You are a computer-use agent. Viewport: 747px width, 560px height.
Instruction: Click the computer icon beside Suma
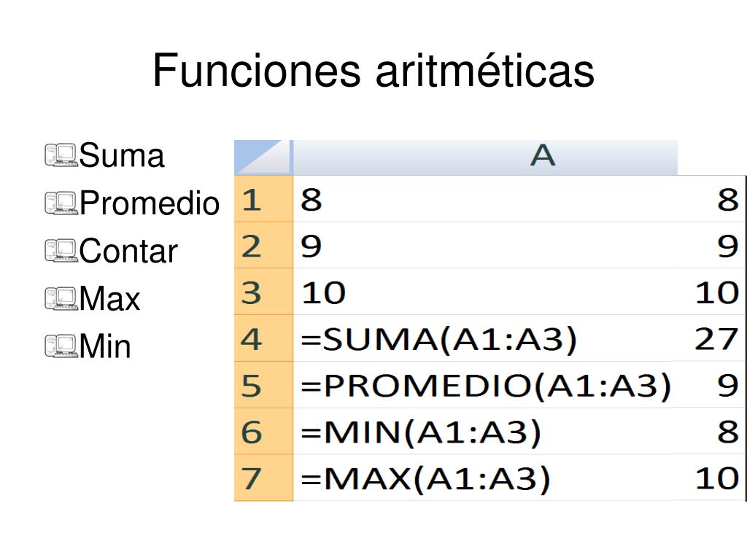click(x=61, y=155)
